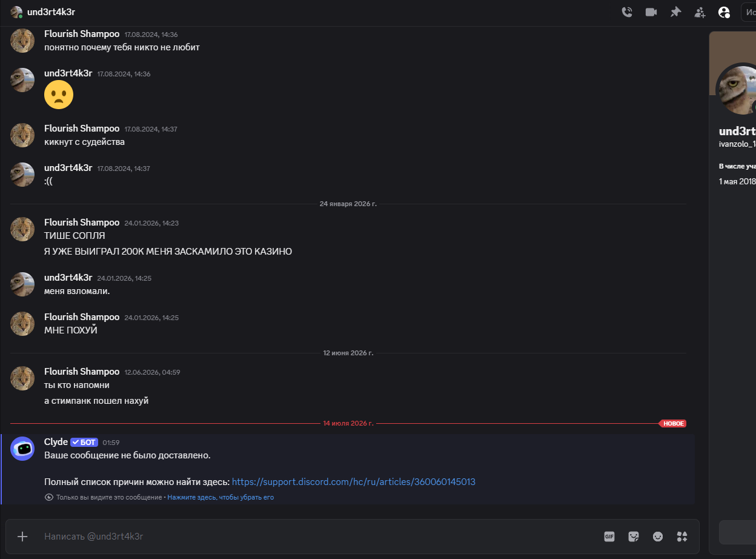Click the Clyde username
This screenshot has width=756, height=559.
56,442
